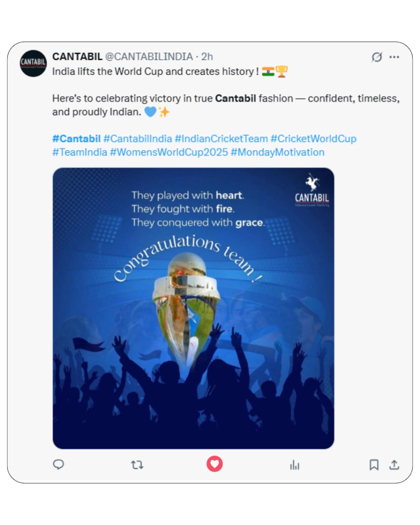Share the post using the share icon
Viewport: 420px width, 525px height.
(x=394, y=465)
